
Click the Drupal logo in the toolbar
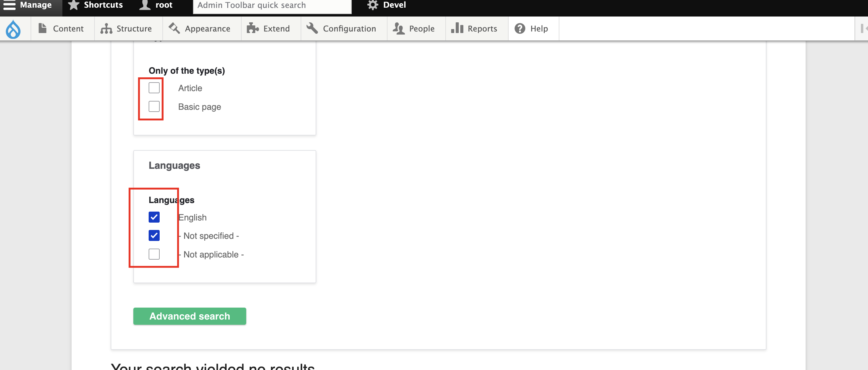tap(13, 28)
